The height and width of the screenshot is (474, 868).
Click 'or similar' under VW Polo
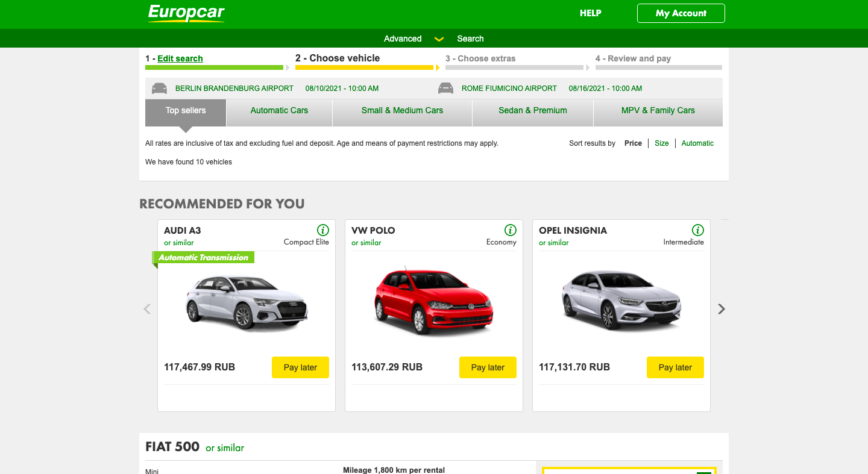pos(366,243)
